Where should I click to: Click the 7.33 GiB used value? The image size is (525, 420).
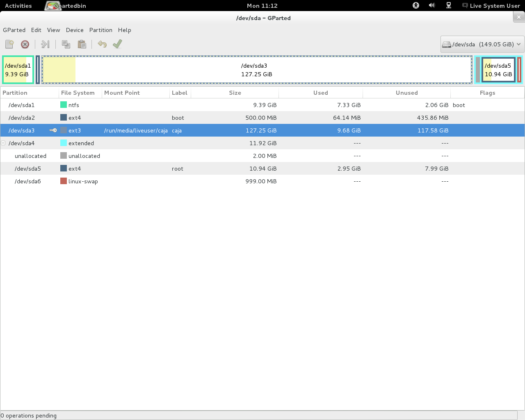349,105
